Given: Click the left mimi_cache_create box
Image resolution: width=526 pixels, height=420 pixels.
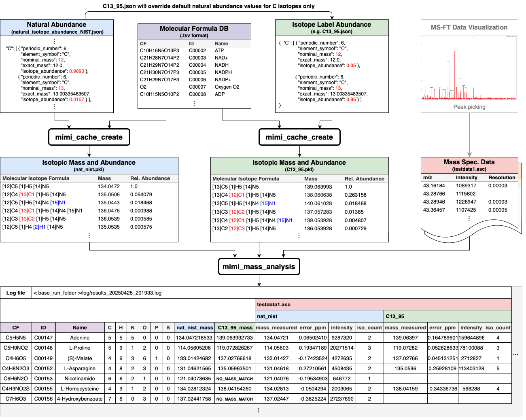Looking at the screenshot, I should pos(89,137).
